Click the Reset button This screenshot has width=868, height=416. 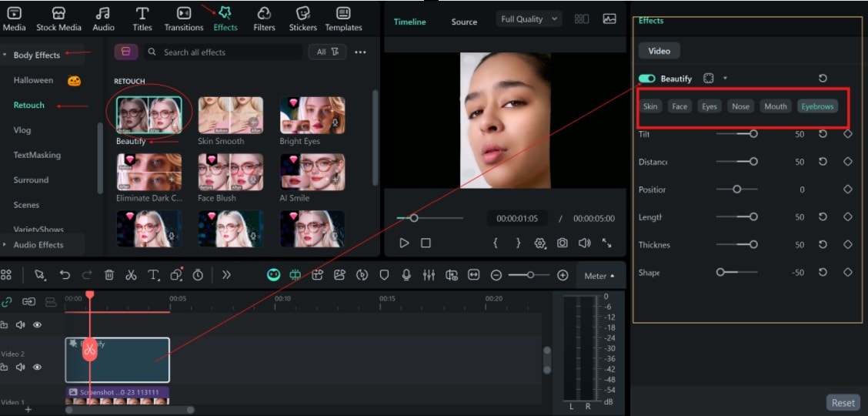click(843, 403)
